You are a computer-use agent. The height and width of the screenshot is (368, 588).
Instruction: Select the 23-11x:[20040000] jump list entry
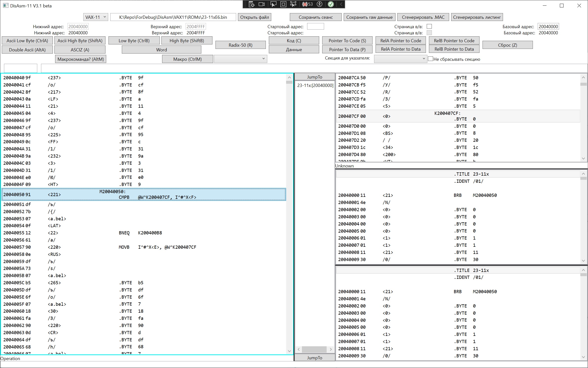tap(315, 85)
